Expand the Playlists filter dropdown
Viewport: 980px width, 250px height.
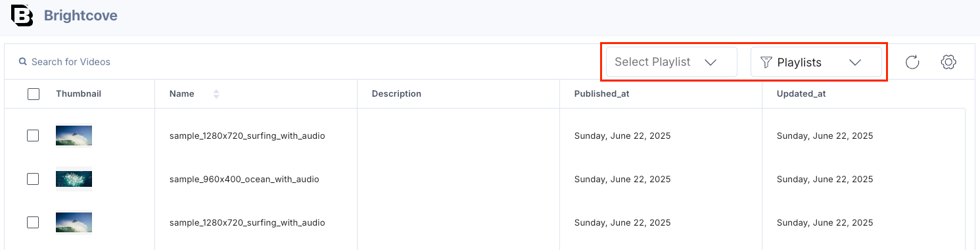pyautogui.click(x=816, y=62)
